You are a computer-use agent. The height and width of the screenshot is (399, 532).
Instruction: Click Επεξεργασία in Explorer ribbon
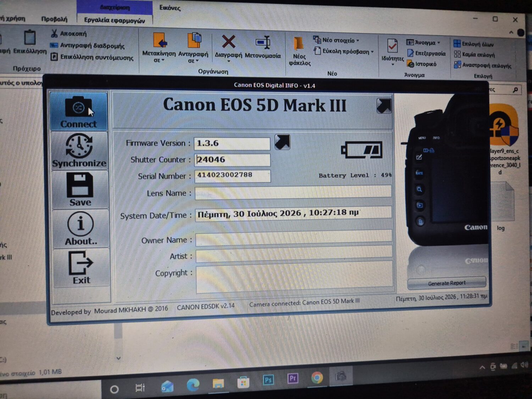pos(426,54)
